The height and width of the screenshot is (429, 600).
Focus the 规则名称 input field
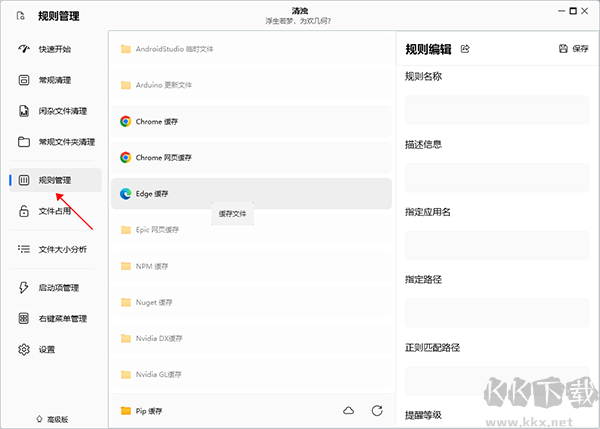(497, 109)
